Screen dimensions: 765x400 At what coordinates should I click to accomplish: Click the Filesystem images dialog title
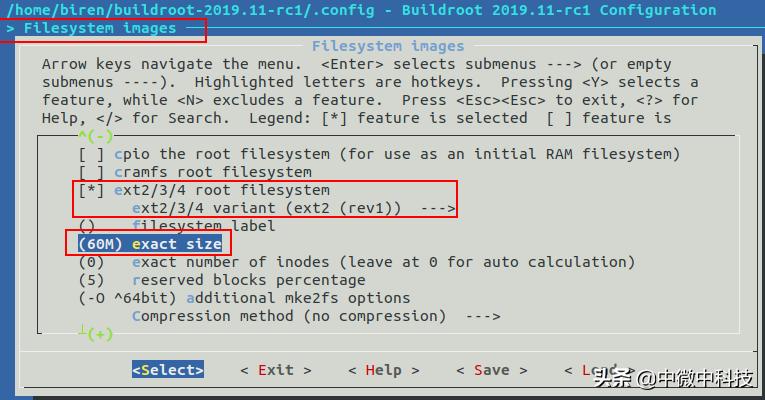[388, 46]
